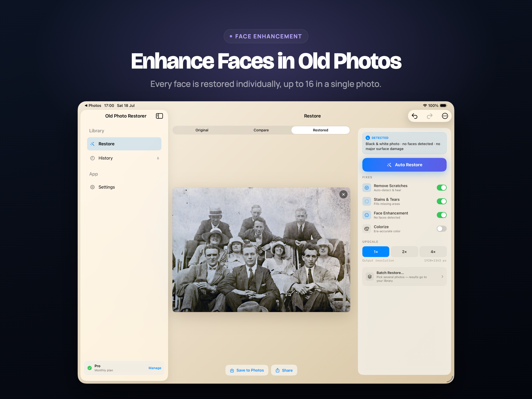Click Save to Photos button
This screenshot has height=399, width=532.
[247, 370]
